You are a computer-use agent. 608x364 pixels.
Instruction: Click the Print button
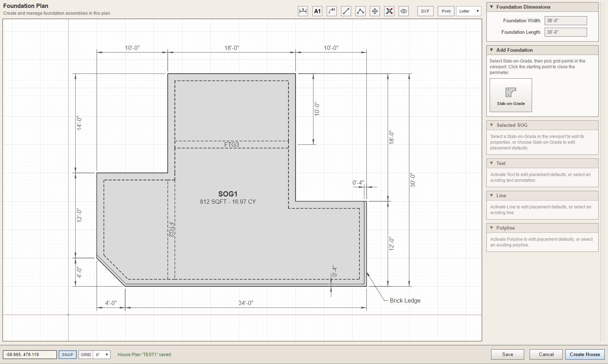(x=446, y=11)
